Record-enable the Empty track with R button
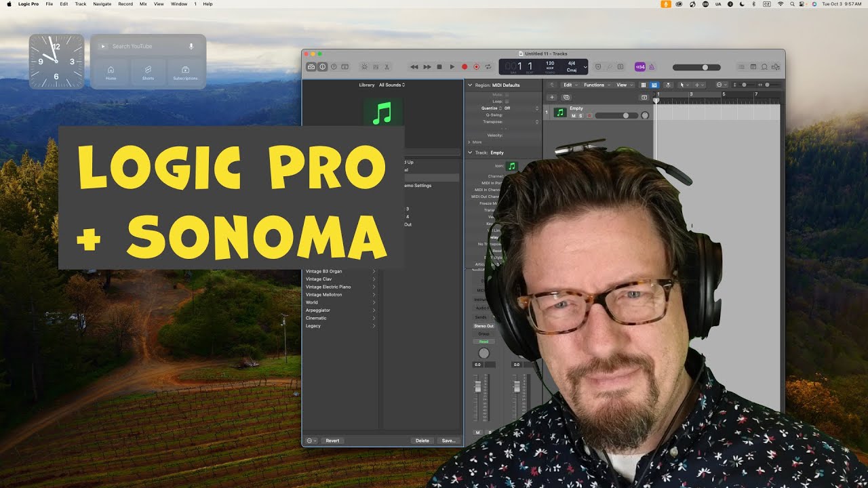868x488 pixels. point(589,116)
